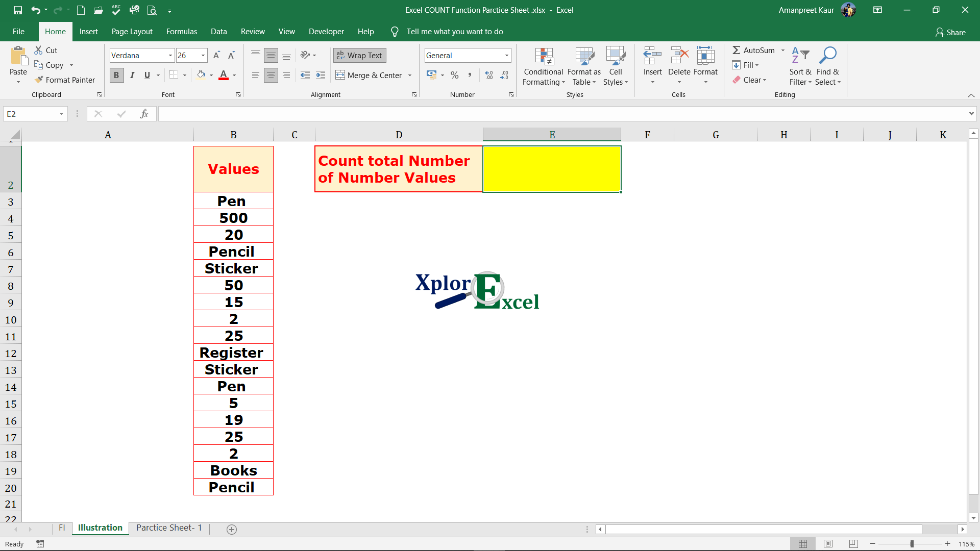The width and height of the screenshot is (980, 551).
Task: Click the Insert Function fx icon
Action: [x=144, y=114]
